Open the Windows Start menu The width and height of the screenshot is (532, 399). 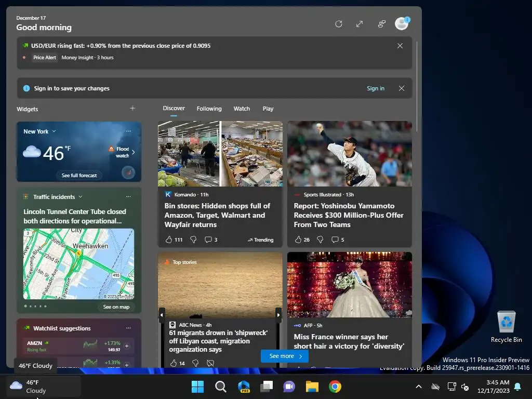pos(197,387)
